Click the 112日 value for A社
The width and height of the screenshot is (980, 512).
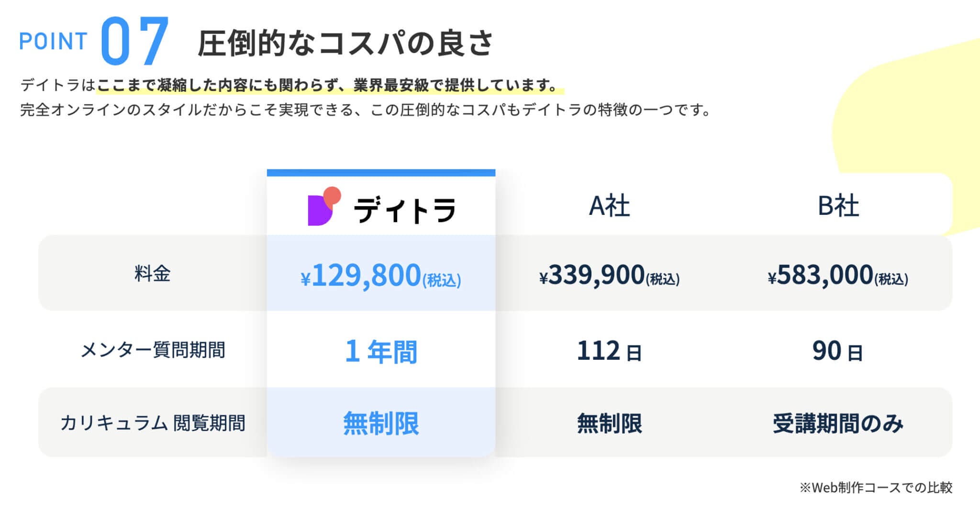(x=609, y=351)
